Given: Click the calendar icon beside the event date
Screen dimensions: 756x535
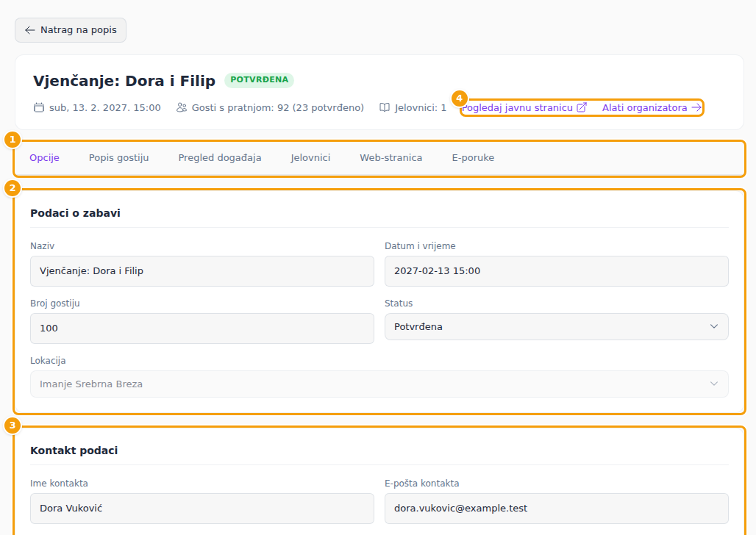Looking at the screenshot, I should tap(38, 107).
